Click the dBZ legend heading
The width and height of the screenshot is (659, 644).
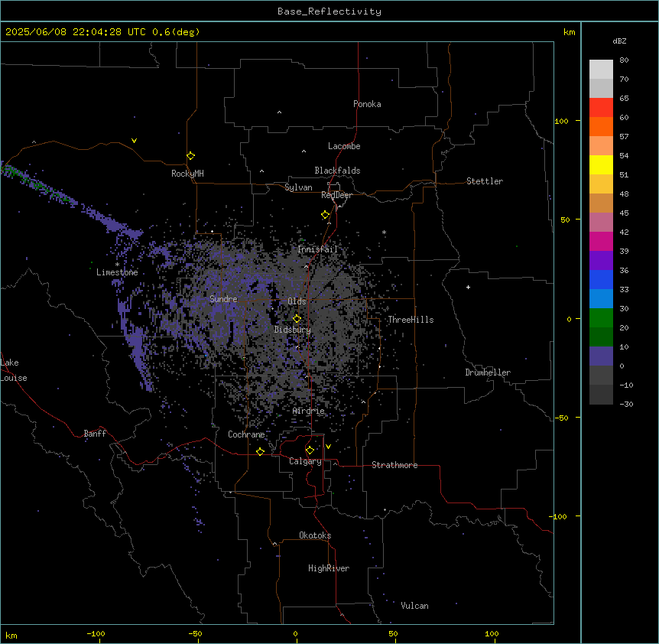tap(619, 41)
